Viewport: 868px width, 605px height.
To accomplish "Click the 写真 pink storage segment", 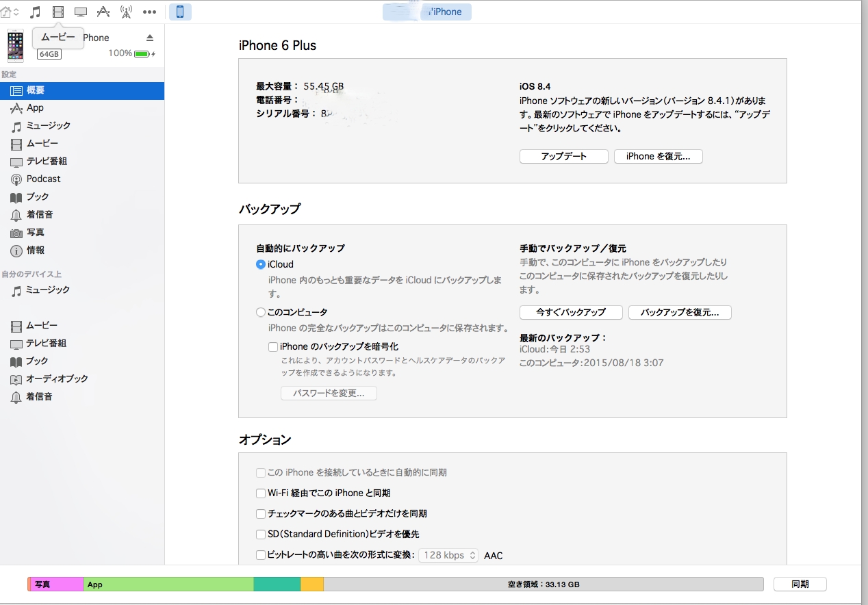I will tap(58, 584).
